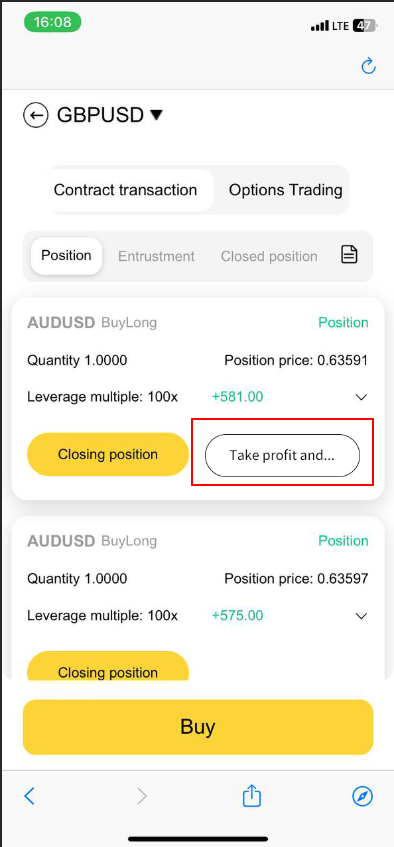The image size is (394, 847).
Task: Tap the battery indicator in status bar
Action: tap(365, 25)
